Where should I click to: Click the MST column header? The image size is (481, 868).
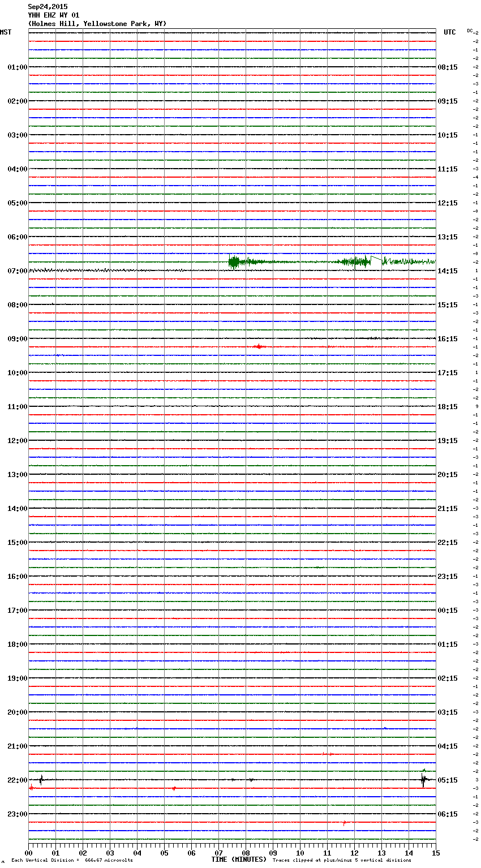[6, 32]
